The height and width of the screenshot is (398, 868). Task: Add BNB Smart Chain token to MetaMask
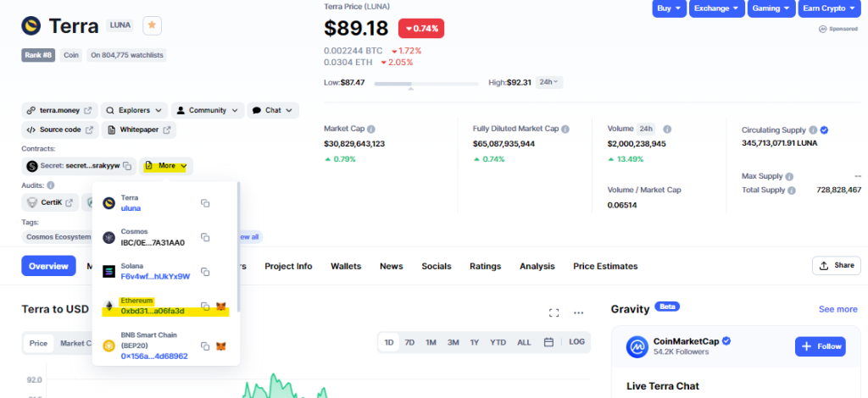pyautogui.click(x=221, y=346)
